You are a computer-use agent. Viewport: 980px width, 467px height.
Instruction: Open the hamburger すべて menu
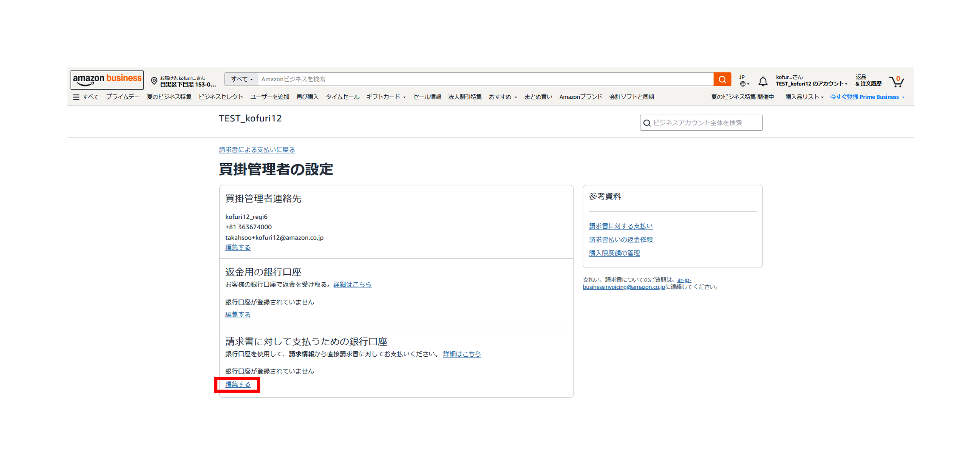(x=86, y=97)
